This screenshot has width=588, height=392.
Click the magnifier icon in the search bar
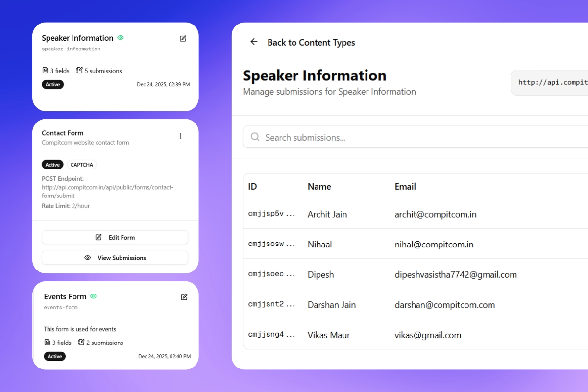255,137
